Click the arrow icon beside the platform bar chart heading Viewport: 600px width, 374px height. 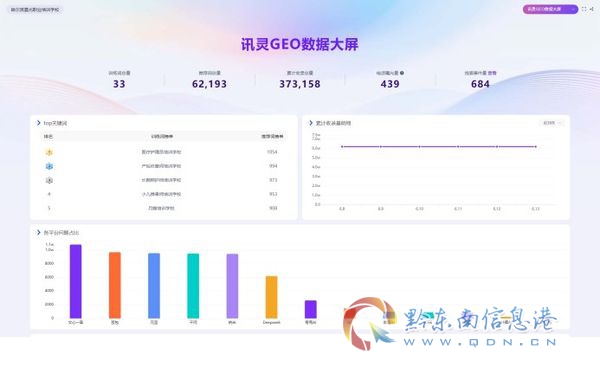click(x=38, y=232)
